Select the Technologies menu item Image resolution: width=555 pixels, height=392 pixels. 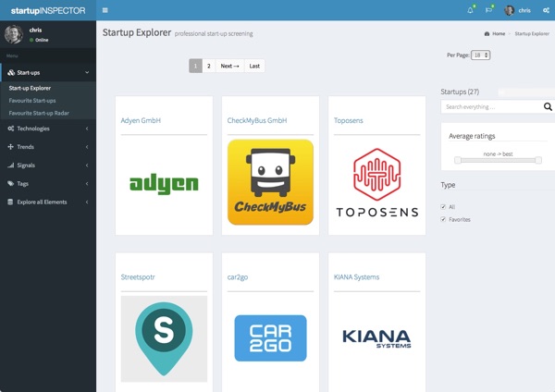click(x=33, y=129)
